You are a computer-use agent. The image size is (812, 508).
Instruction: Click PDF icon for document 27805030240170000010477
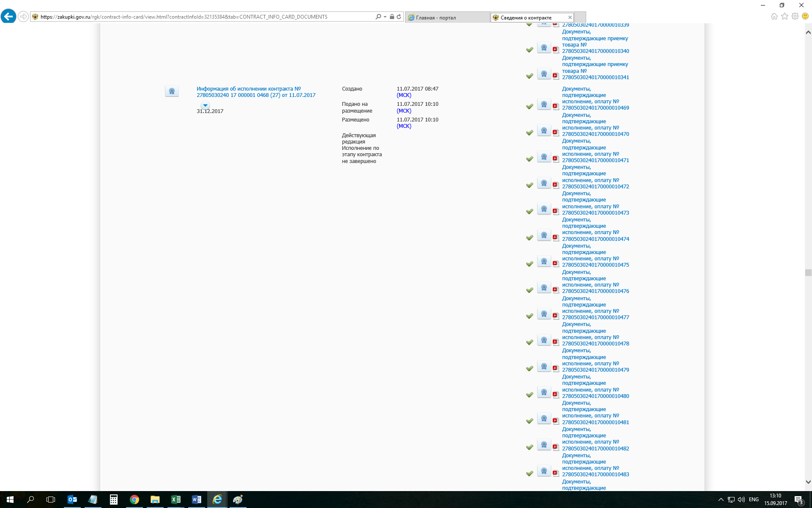[556, 316]
